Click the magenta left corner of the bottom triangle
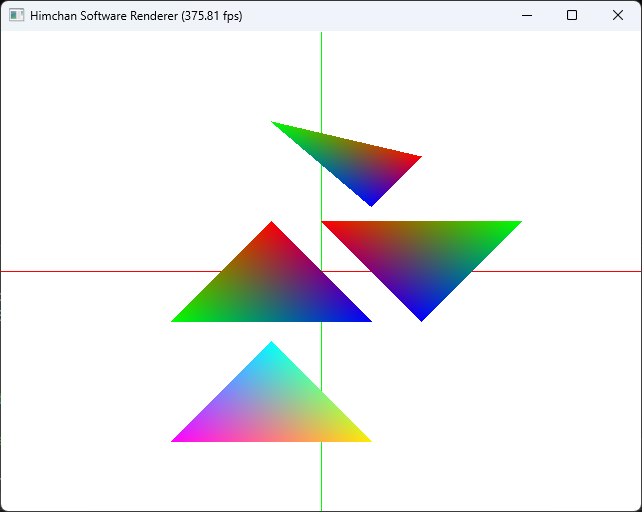This screenshot has width=642, height=512. [177, 439]
